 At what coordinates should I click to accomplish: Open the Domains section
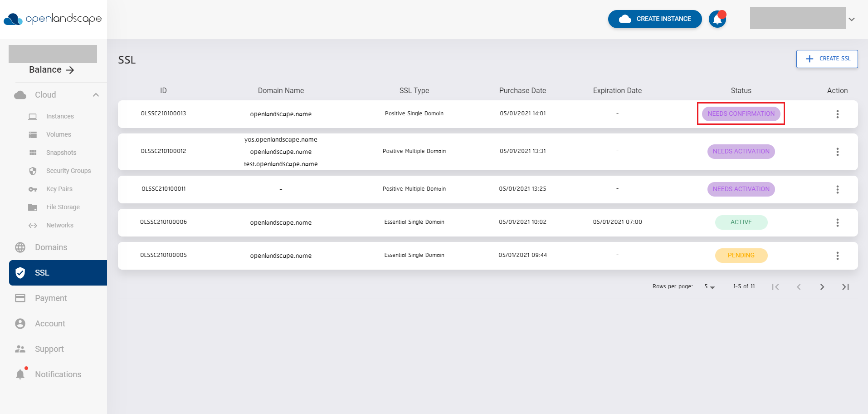(x=51, y=247)
